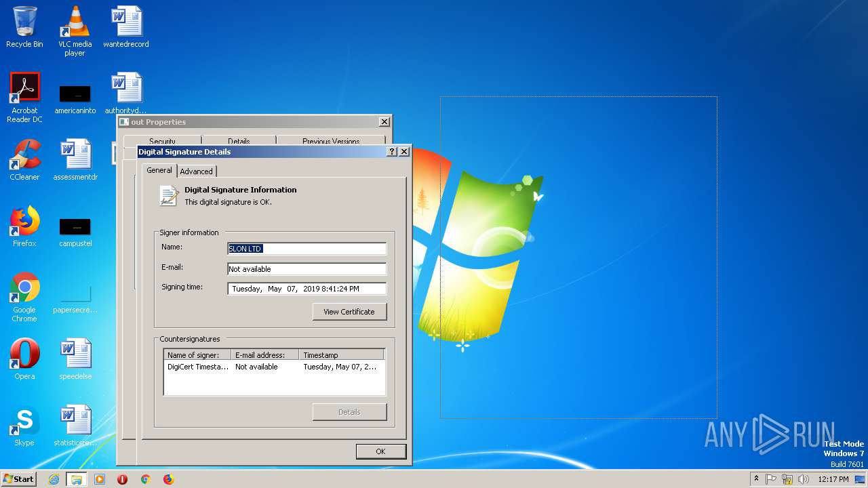Click the network tray icon
The image size is (868, 488).
[x=787, y=479]
